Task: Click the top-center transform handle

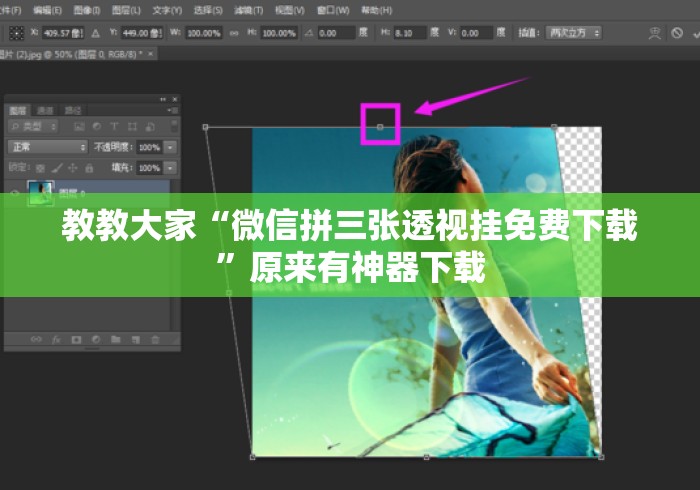Action: click(380, 127)
